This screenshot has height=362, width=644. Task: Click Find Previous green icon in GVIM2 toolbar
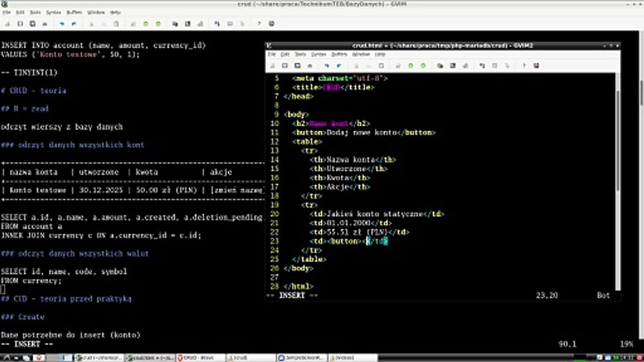423,66
